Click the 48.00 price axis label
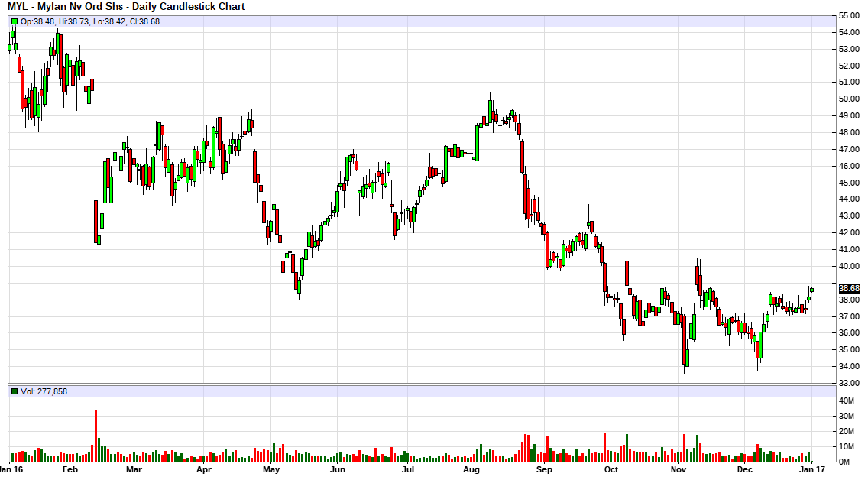Screen dimensions: 868x493 click(x=849, y=132)
